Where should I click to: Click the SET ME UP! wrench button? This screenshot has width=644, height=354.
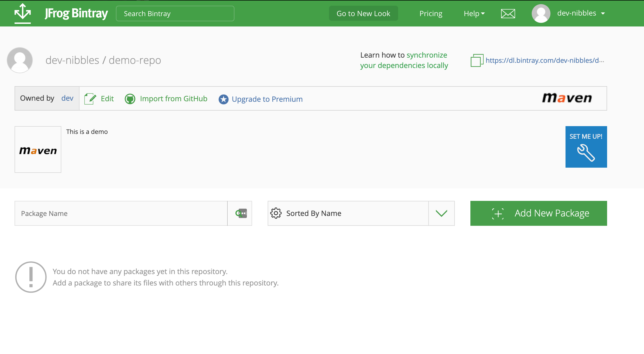click(586, 147)
